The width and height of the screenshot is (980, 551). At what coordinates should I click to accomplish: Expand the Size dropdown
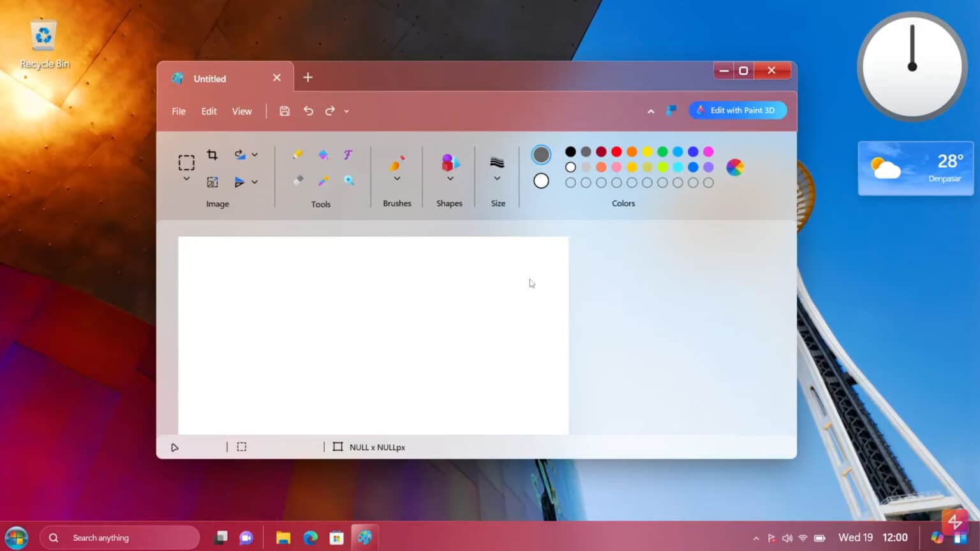pyautogui.click(x=497, y=179)
